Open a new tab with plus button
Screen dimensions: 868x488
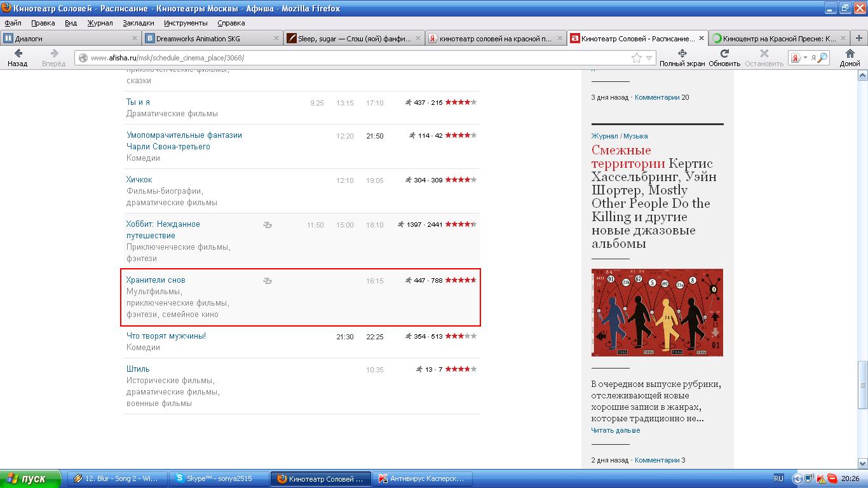click(x=858, y=38)
